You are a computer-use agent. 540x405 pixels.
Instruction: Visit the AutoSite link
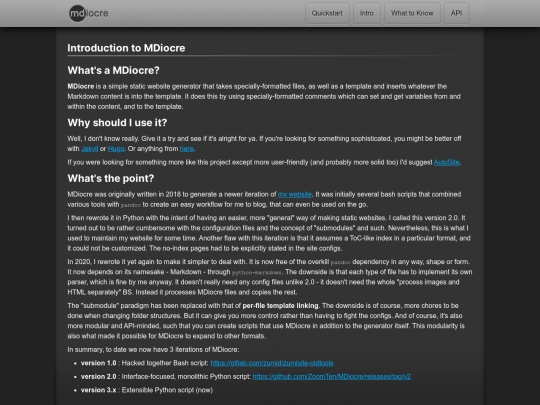pyautogui.click(x=446, y=162)
